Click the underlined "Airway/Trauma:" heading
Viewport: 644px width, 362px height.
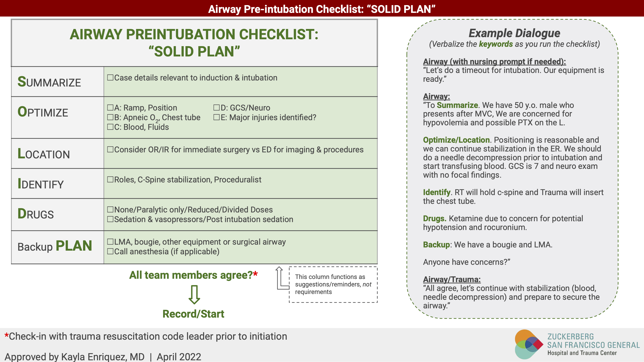(x=452, y=279)
